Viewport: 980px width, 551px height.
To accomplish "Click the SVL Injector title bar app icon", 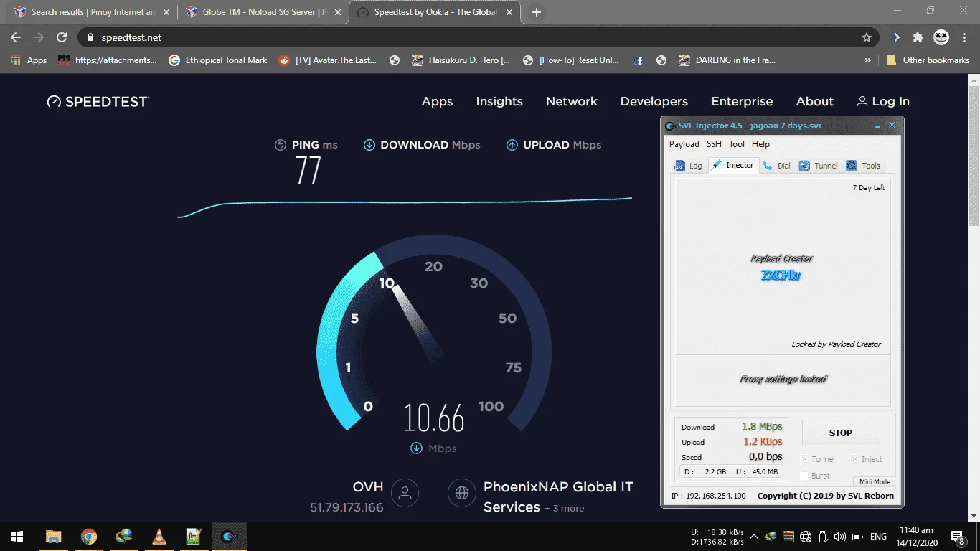I will pos(669,126).
